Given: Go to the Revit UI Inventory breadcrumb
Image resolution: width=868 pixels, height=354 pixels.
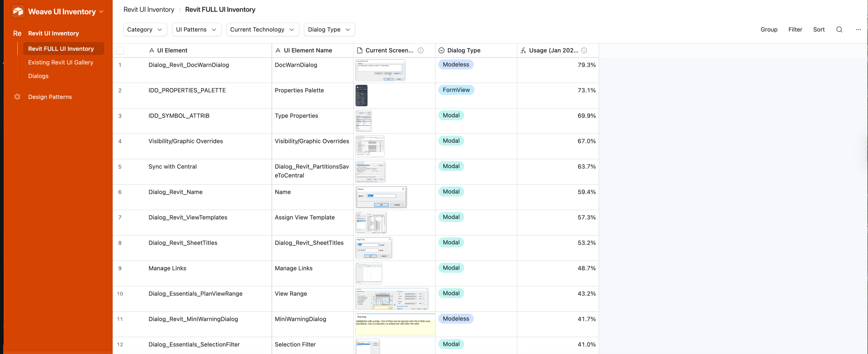Looking at the screenshot, I should coord(149,10).
